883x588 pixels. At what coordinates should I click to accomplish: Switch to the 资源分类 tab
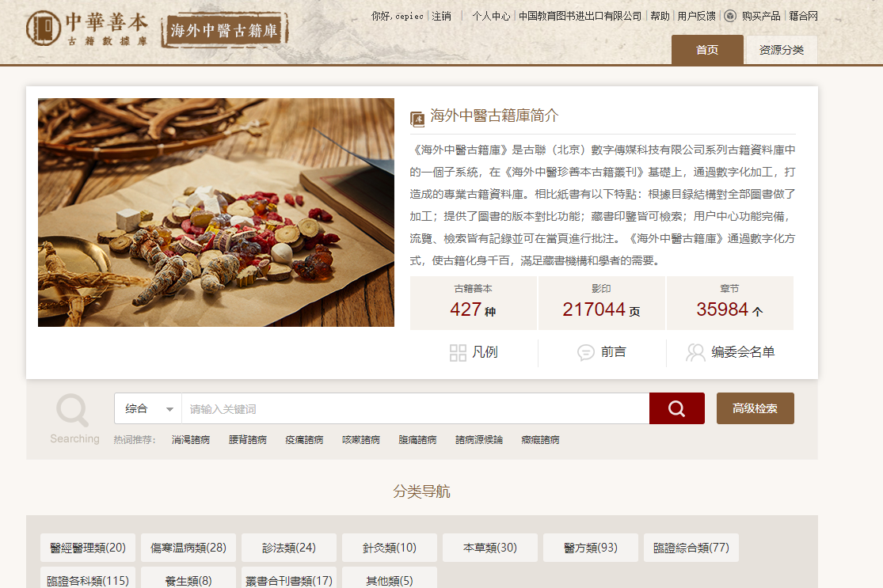(781, 50)
